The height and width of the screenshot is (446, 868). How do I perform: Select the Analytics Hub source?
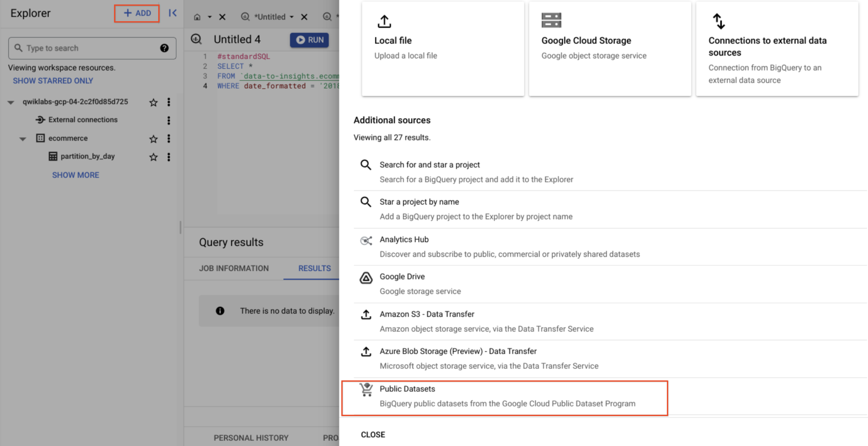404,239
